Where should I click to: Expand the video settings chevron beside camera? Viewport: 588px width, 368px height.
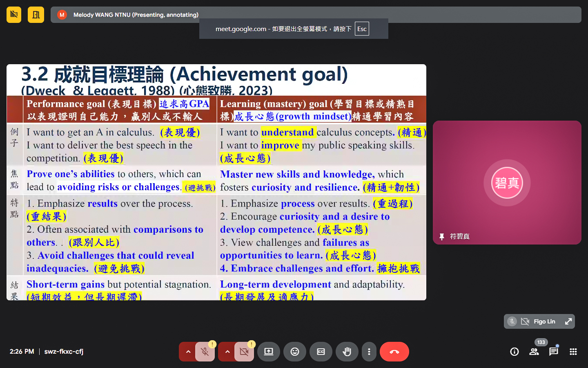(227, 352)
